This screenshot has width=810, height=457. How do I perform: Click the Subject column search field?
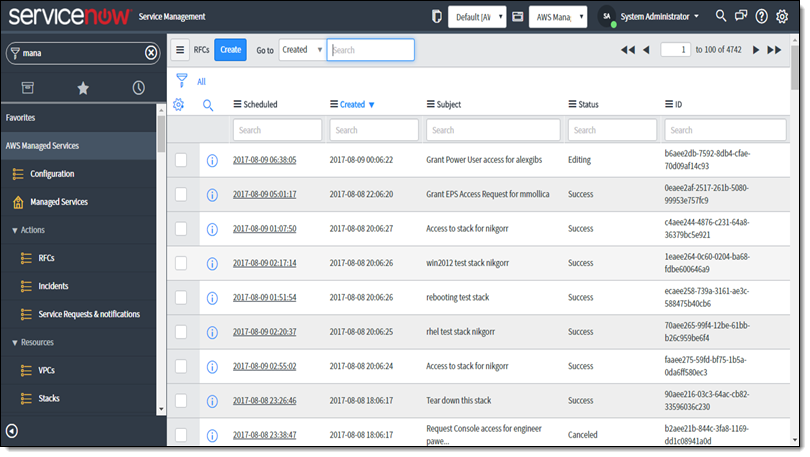493,130
